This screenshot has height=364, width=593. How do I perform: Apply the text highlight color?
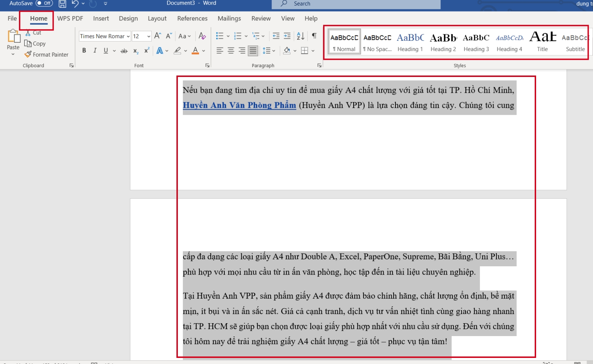point(177,51)
